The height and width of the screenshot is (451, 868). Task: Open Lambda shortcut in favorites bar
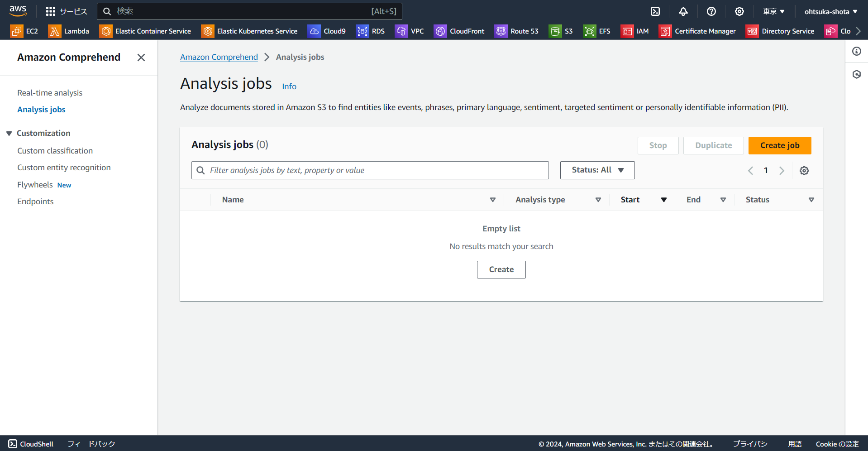[69, 31]
